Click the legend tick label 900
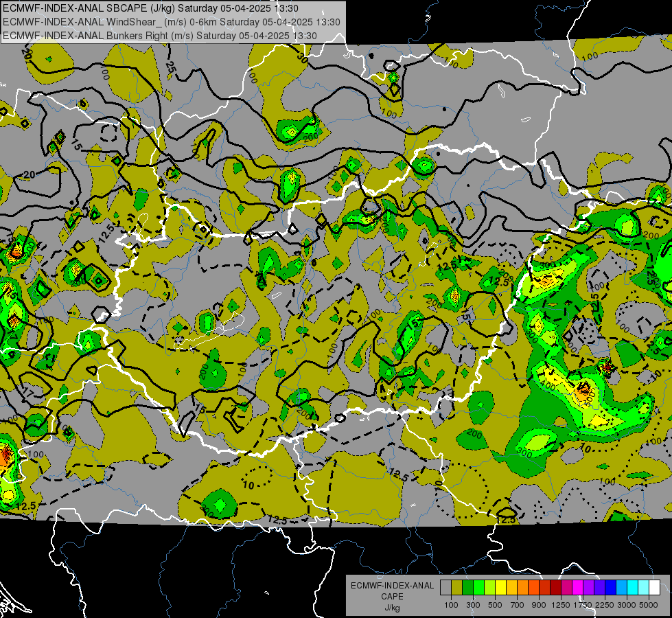Image resolution: width=672 pixels, height=618 pixels. (x=539, y=605)
